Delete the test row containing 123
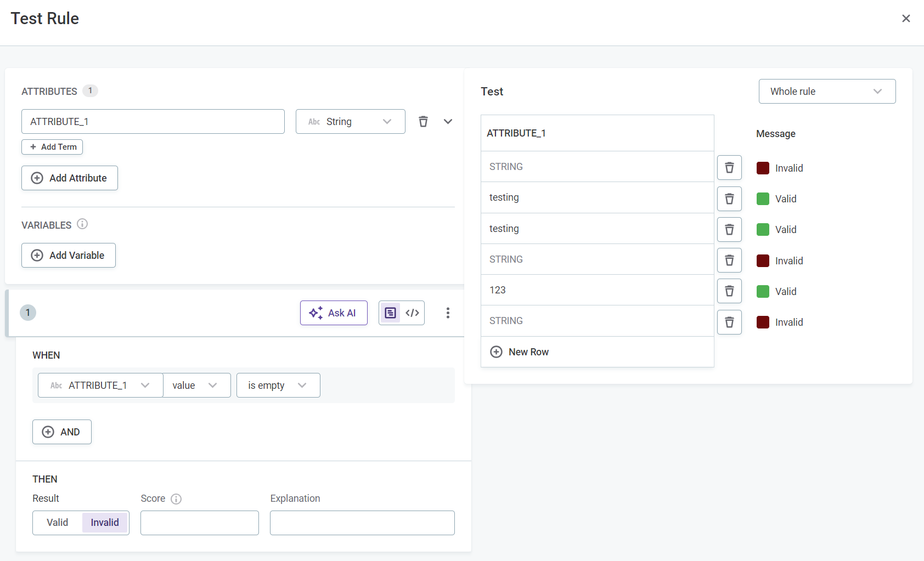Screen dimensions: 924x561 pos(729,291)
